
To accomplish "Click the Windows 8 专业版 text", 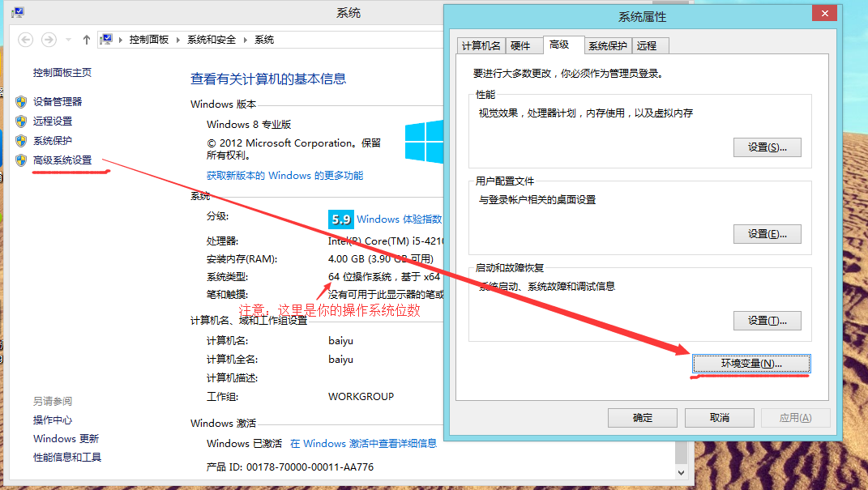I will click(249, 125).
